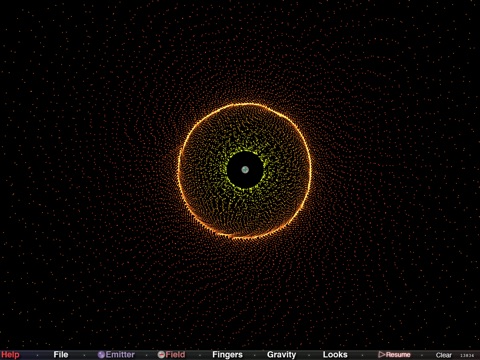Open the File menu

[61, 355]
